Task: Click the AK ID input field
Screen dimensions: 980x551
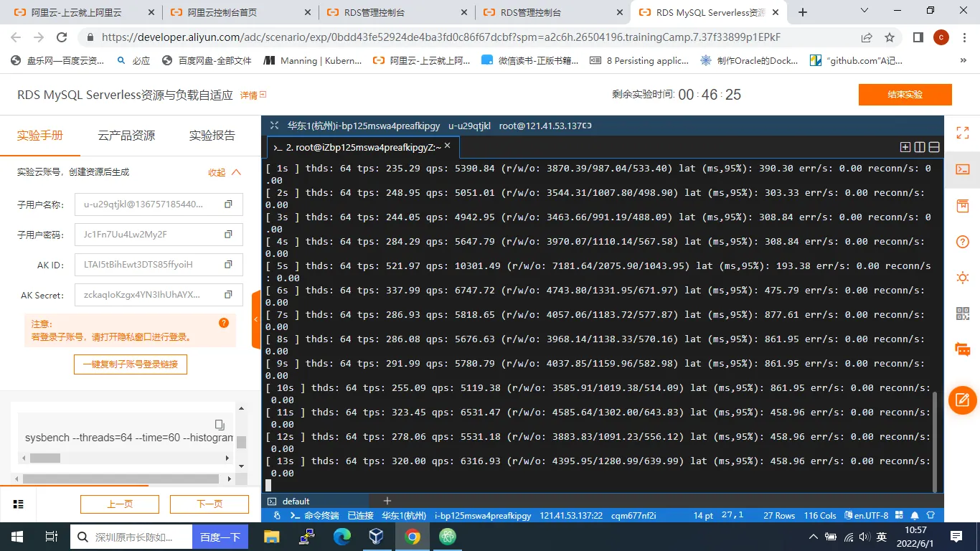Action: 159,265
